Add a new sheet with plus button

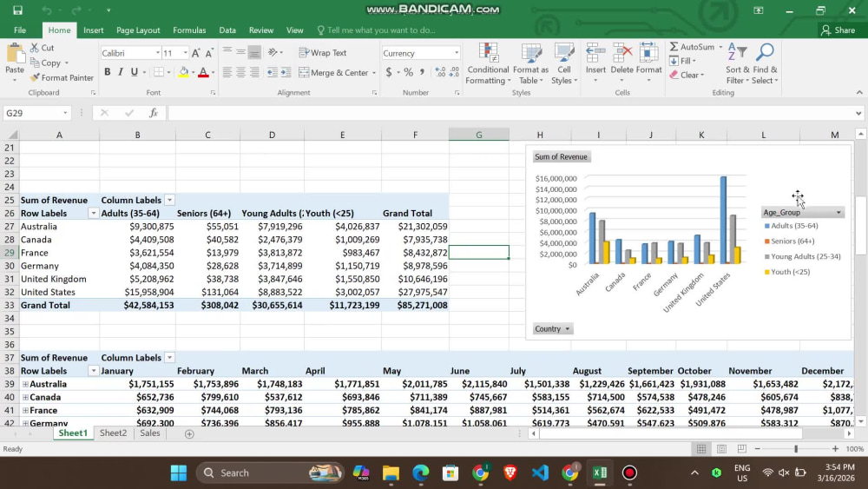[x=189, y=433]
